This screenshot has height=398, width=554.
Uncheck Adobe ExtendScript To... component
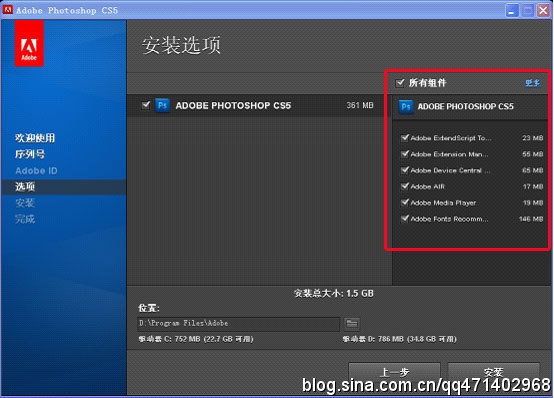(405, 137)
